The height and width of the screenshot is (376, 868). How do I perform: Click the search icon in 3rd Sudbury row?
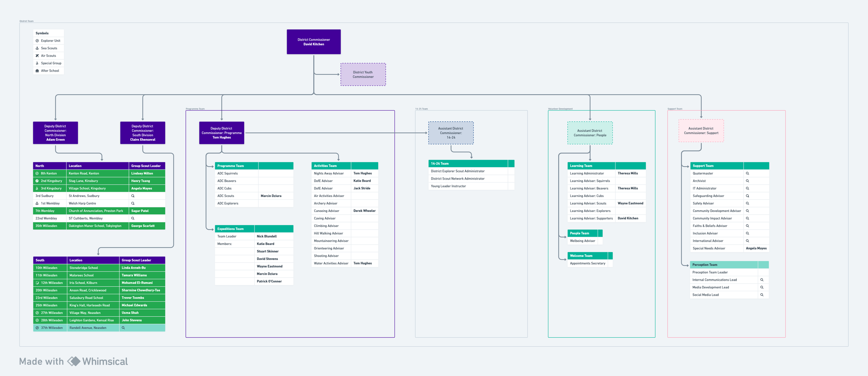[133, 196]
